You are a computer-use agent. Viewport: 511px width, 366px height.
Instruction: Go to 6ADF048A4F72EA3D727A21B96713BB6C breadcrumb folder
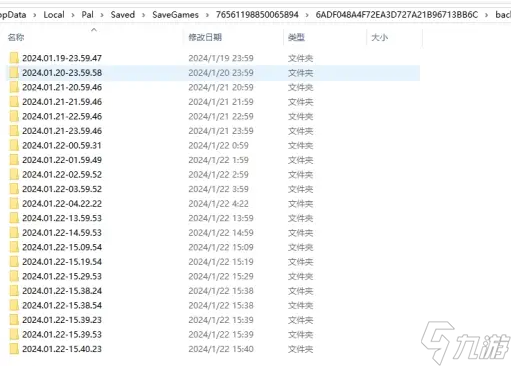(397, 15)
